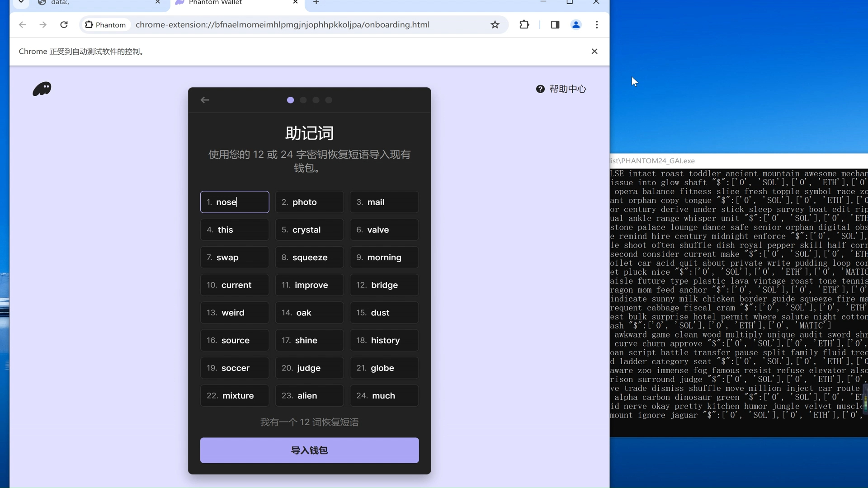868x488 pixels.
Task: Click the Phantom Wallet browser tab
Action: point(237,3)
